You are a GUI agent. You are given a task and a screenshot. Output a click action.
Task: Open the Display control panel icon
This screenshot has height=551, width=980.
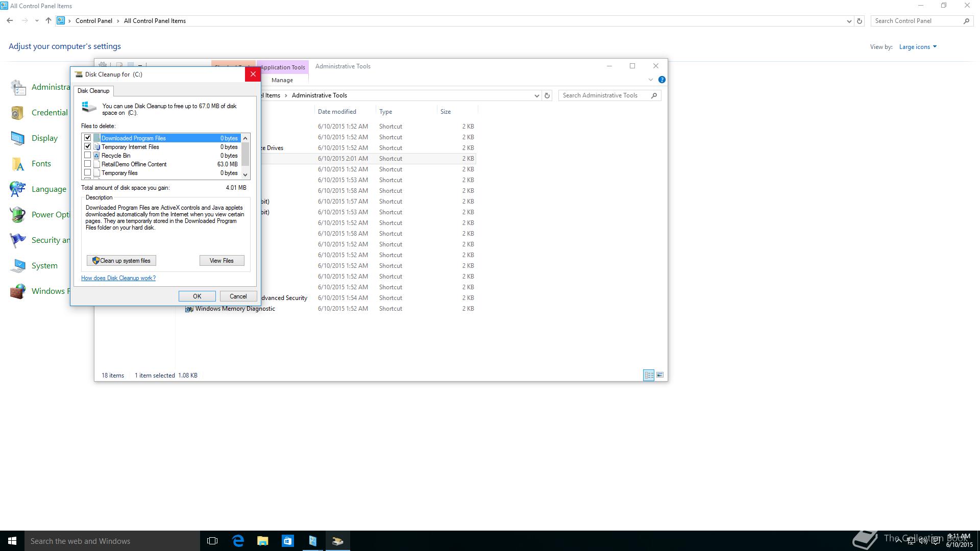[x=17, y=138]
